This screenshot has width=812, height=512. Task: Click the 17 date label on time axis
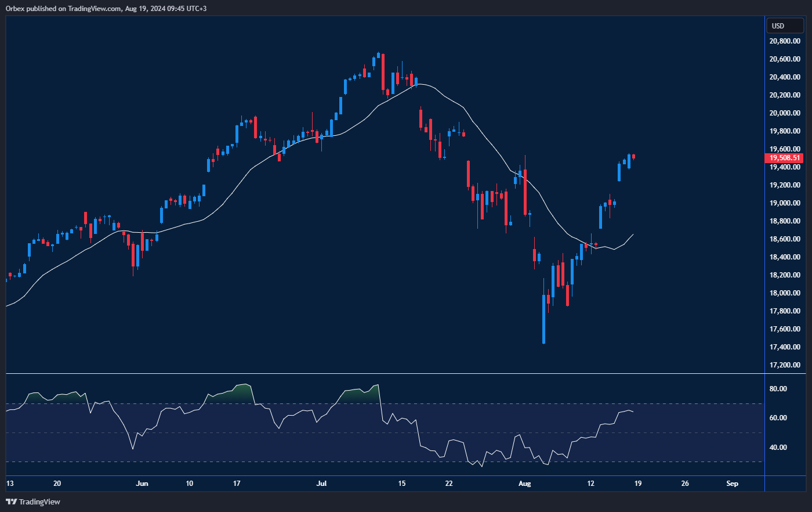[237, 484]
